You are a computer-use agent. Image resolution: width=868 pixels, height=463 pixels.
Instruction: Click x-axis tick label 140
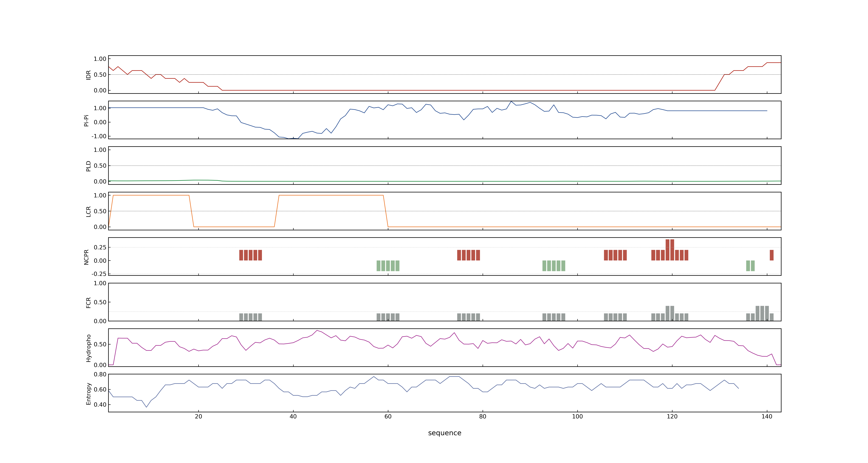click(767, 416)
